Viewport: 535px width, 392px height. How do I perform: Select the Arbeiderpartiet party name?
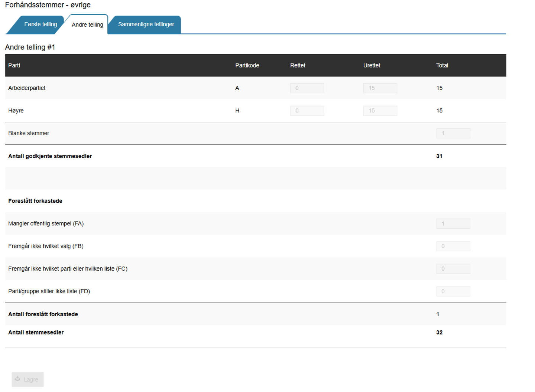pyautogui.click(x=27, y=88)
